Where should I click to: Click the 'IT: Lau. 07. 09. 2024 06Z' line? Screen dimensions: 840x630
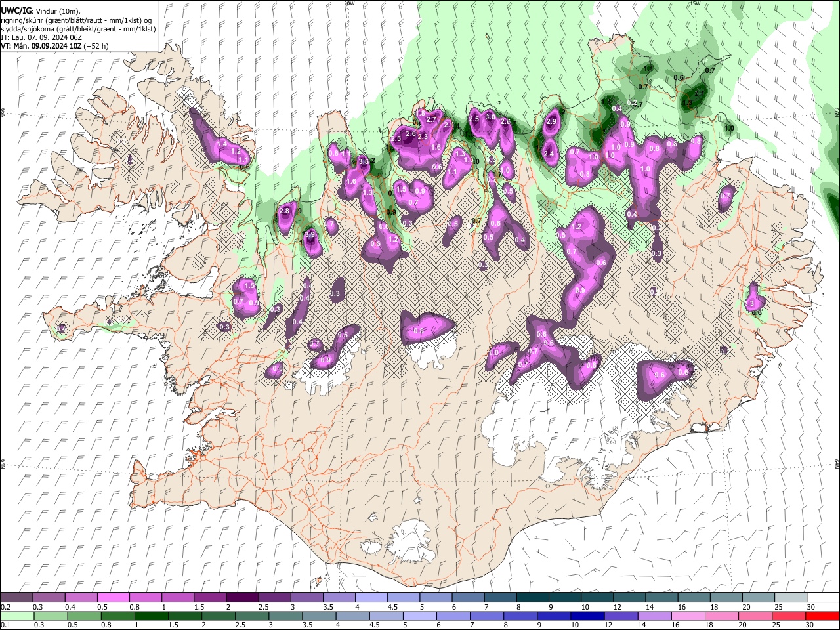(41, 37)
